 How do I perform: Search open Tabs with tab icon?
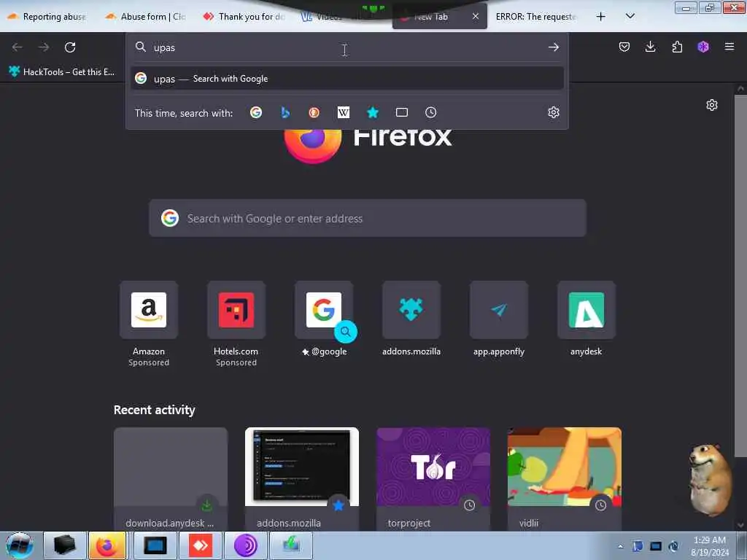click(402, 112)
